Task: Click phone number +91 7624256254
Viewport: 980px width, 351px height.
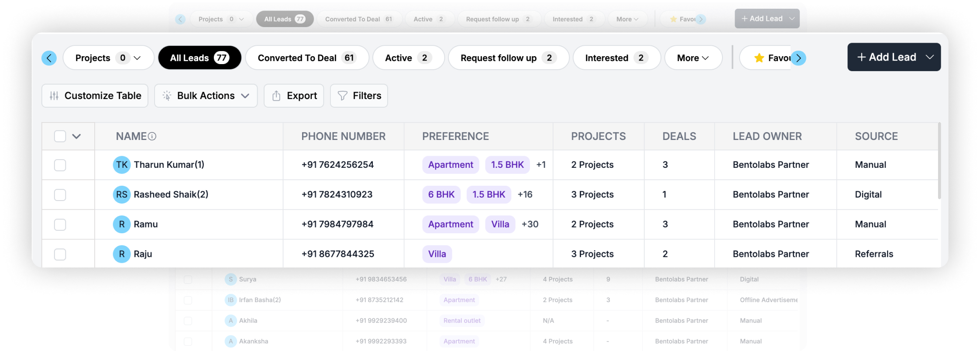Action: 337,165
